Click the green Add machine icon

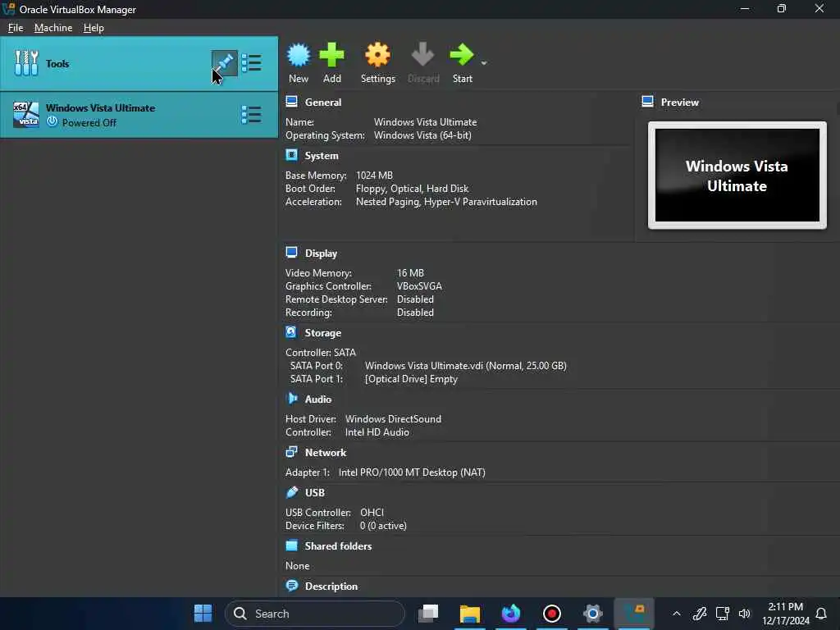click(x=331, y=55)
